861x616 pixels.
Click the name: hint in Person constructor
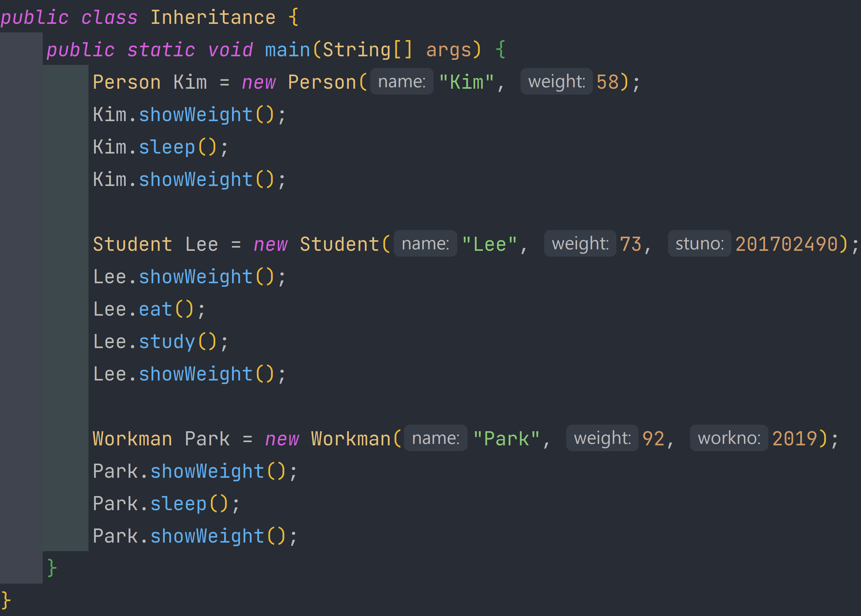click(402, 82)
